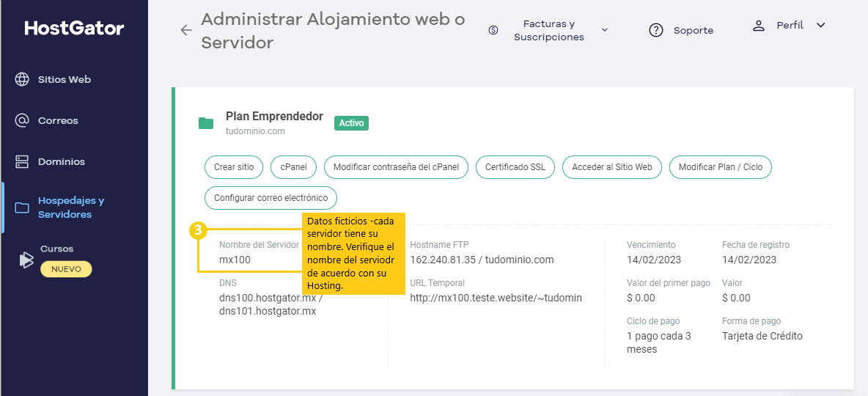The height and width of the screenshot is (396, 868).
Task: Expand the Perfil dropdown chevron
Action: pyautogui.click(x=821, y=25)
